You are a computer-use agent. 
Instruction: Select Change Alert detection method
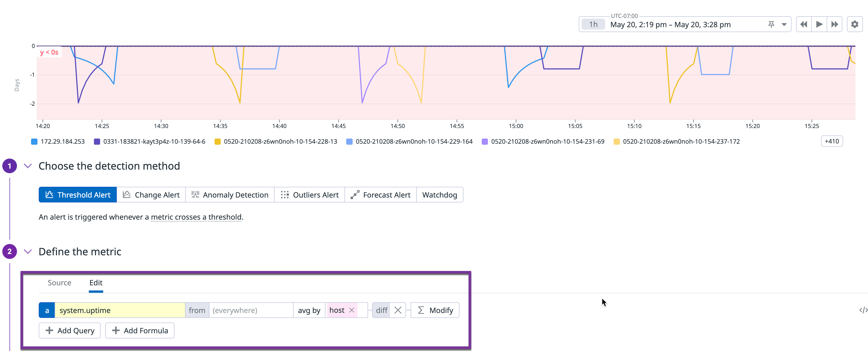click(x=151, y=195)
